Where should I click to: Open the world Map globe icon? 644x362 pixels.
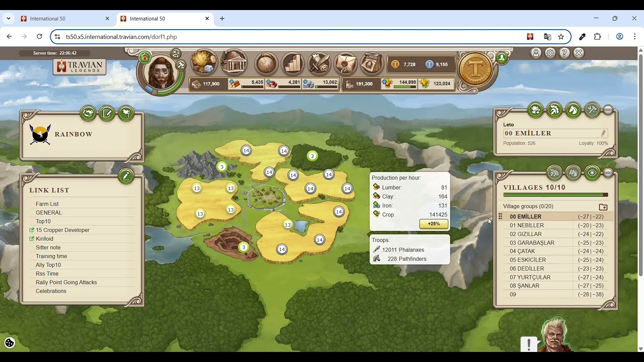coord(267,64)
